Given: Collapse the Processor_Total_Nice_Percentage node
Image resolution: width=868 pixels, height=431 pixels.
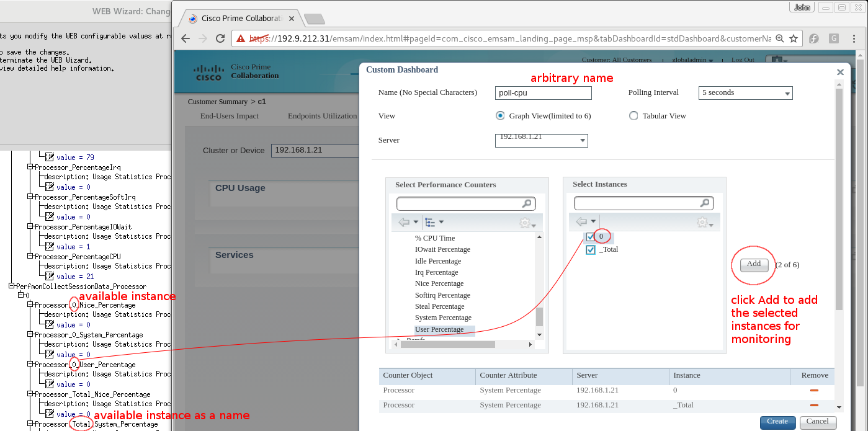Looking at the screenshot, I should click(30, 394).
